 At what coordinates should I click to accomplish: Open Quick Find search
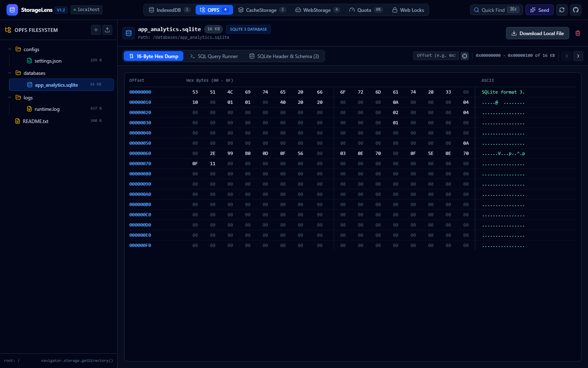497,10
